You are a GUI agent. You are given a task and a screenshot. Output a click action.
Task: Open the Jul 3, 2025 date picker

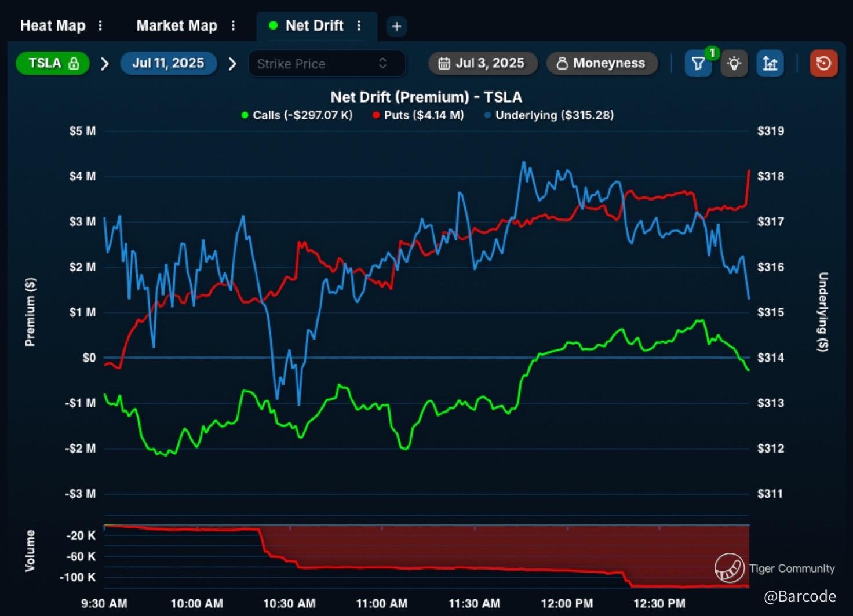pyautogui.click(x=482, y=63)
